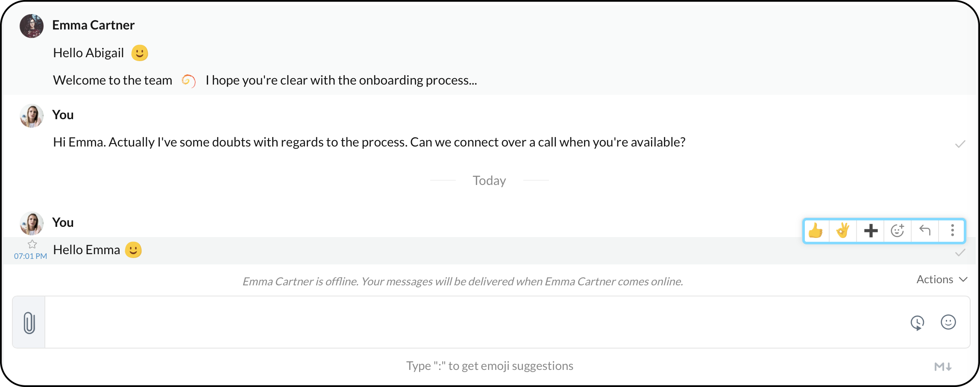This screenshot has height=387, width=980.
Task: Reply to the Hello Emma message
Action: point(925,231)
